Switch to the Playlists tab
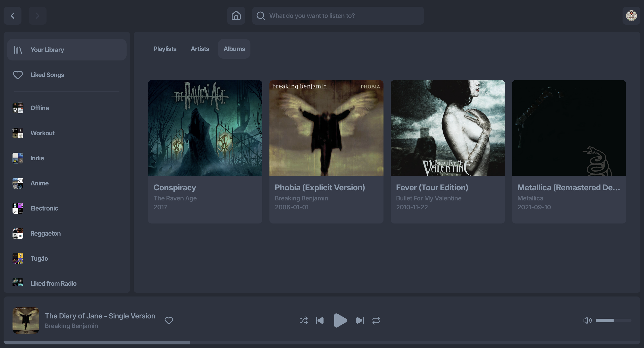Screen dimensions: 644x348 pos(165,49)
